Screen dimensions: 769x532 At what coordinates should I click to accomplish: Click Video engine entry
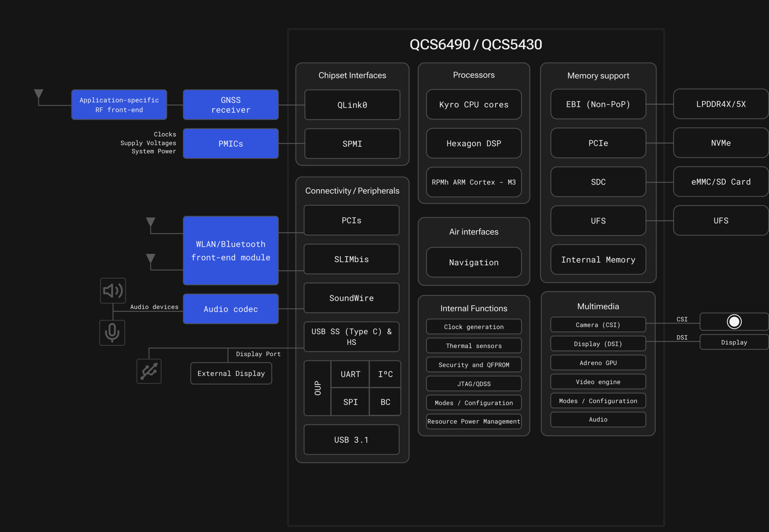tap(598, 382)
